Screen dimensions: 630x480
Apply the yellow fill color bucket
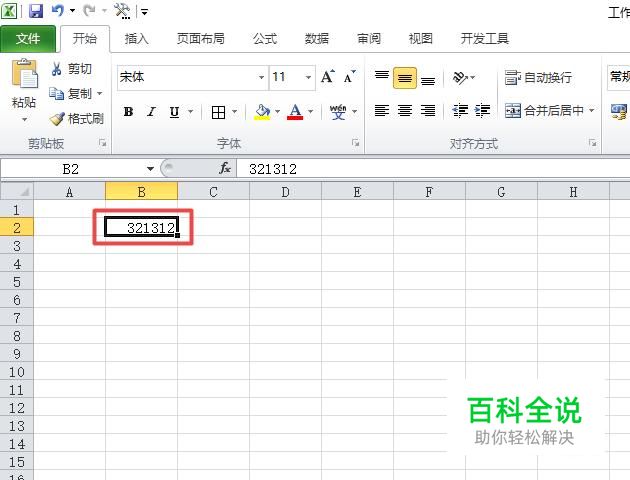[x=262, y=112]
